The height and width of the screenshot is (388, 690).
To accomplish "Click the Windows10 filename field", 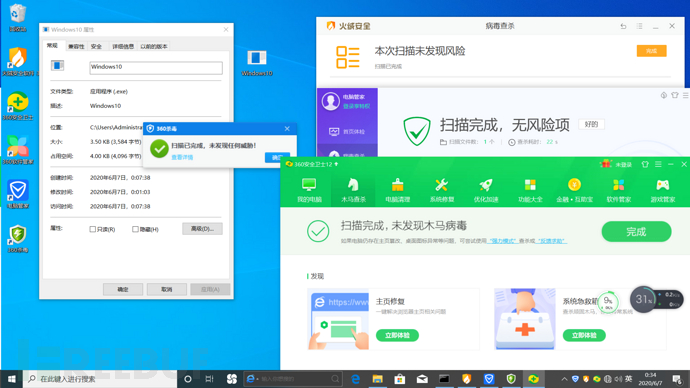I will click(156, 67).
